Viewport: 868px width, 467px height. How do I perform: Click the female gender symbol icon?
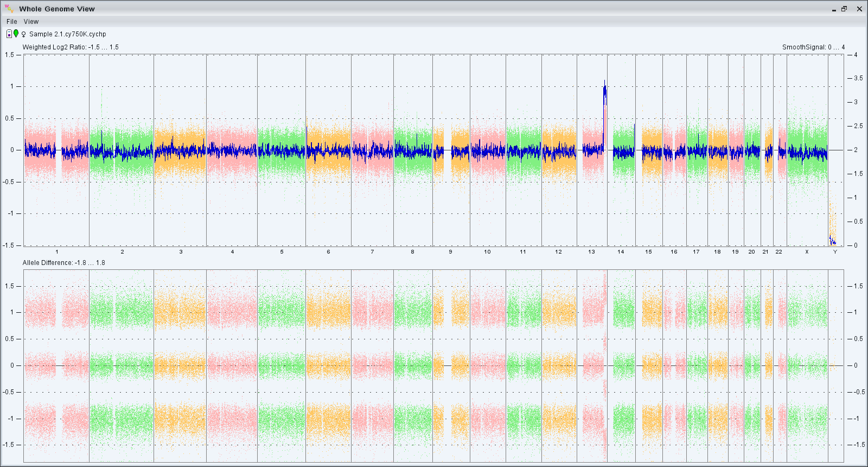[23, 34]
